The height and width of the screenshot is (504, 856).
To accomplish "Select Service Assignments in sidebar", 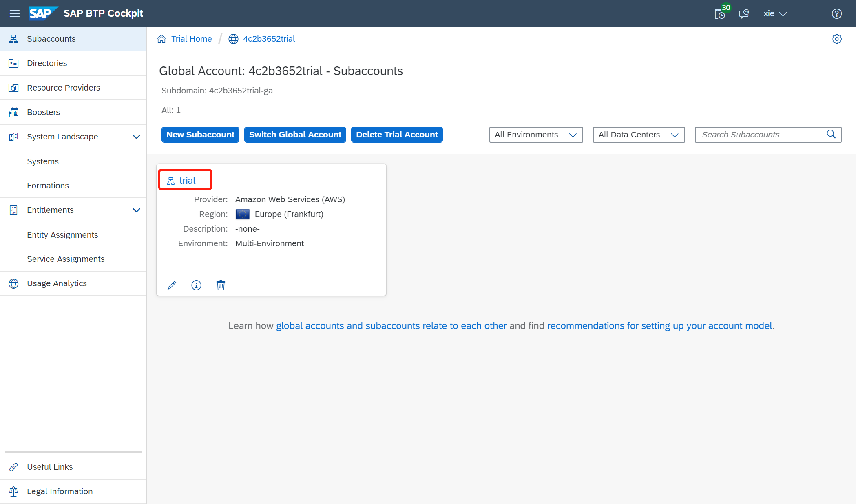I will (65, 259).
